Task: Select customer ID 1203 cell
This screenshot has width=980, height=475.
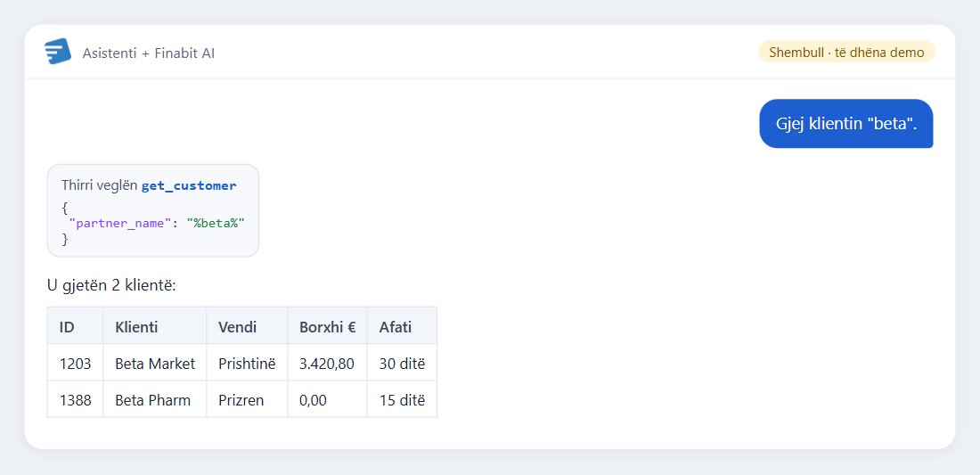Action: tap(75, 363)
